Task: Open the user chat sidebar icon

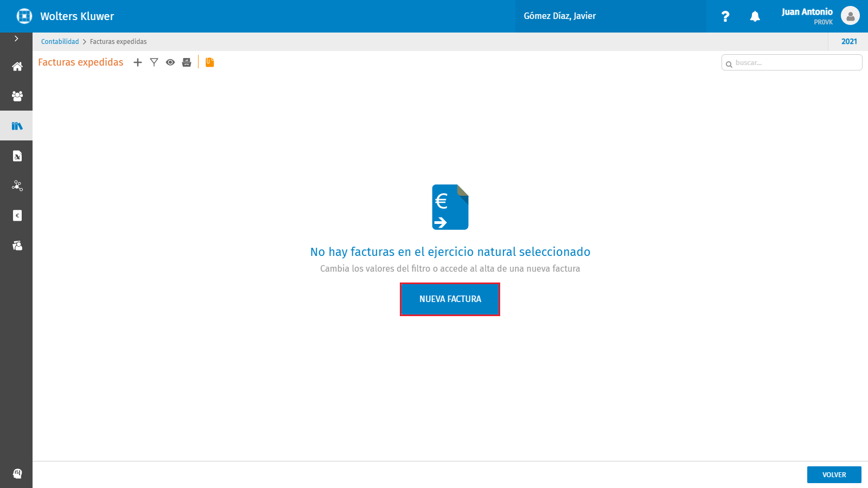Action: pyautogui.click(x=17, y=246)
